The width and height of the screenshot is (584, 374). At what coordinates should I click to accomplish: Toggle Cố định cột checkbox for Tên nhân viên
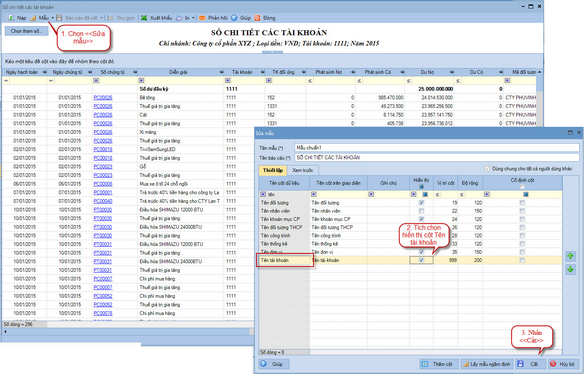coord(522,211)
